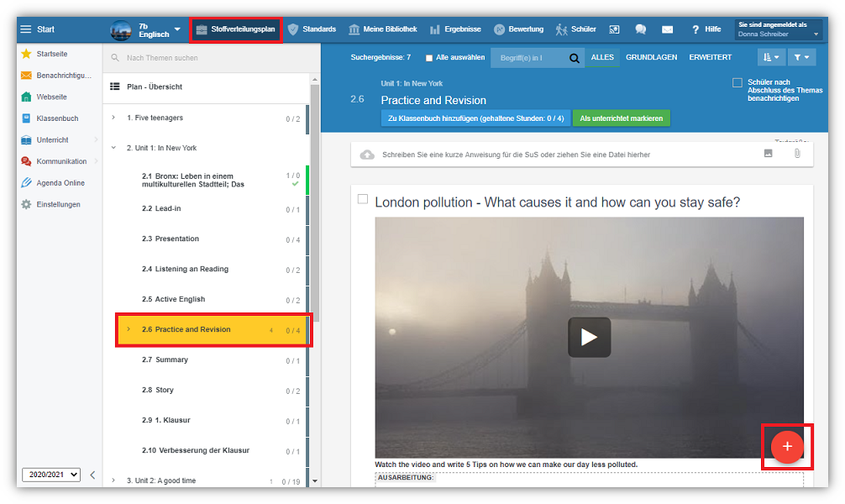Viewport: 845px width, 504px height.
Task: Switch to the ALLES filter tab
Action: [x=602, y=57]
